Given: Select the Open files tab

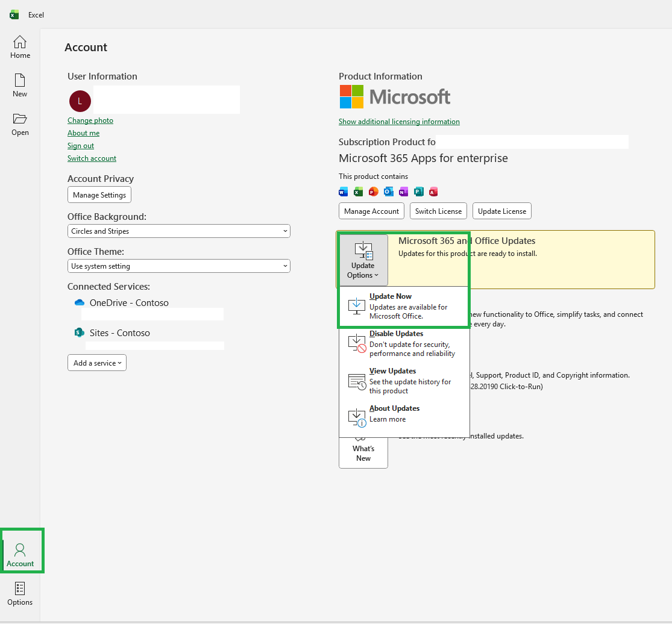Looking at the screenshot, I should (20, 124).
